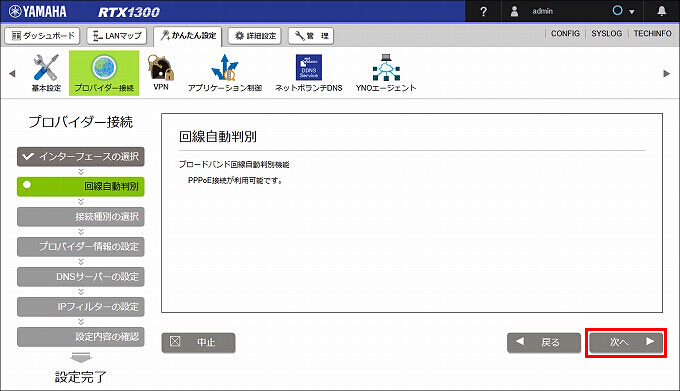Select the 設定内容の確認 step

[81, 336]
